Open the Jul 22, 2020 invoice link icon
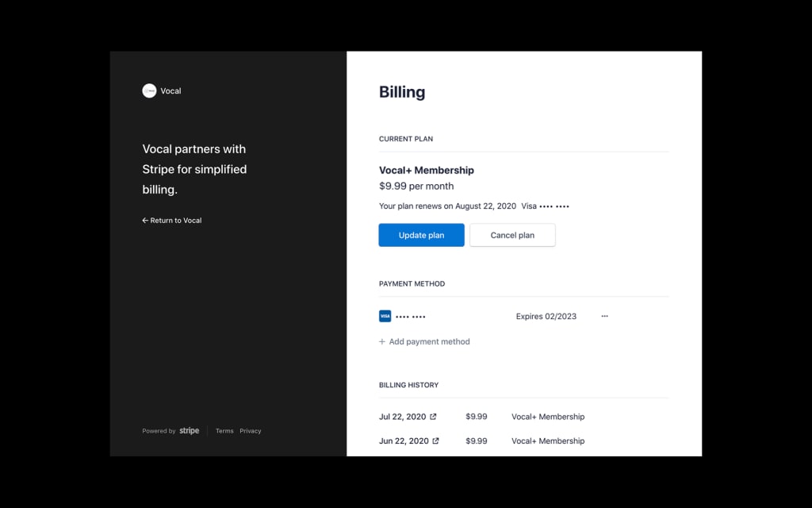Viewport: 812px width, 508px height. coord(433,416)
